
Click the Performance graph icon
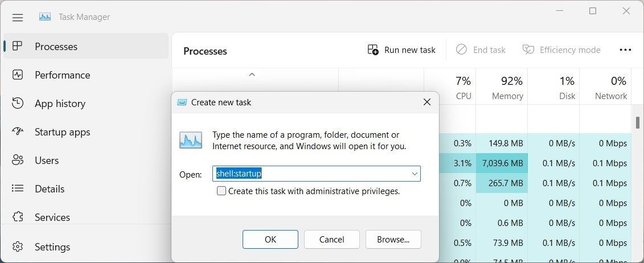(17, 75)
